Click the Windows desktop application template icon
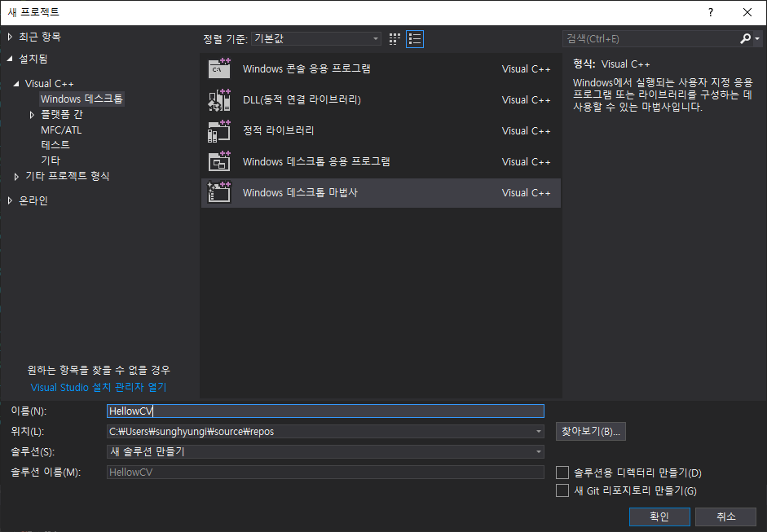The width and height of the screenshot is (767, 532). pos(219,161)
